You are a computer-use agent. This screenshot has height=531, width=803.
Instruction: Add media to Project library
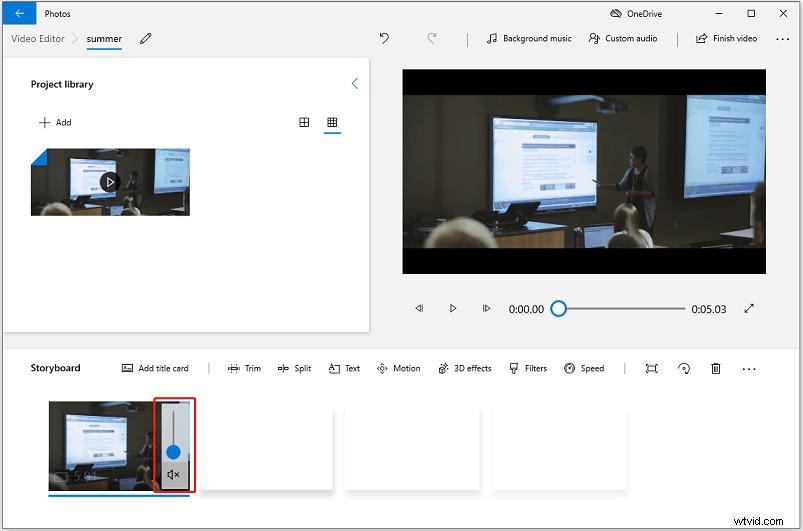pyautogui.click(x=55, y=122)
